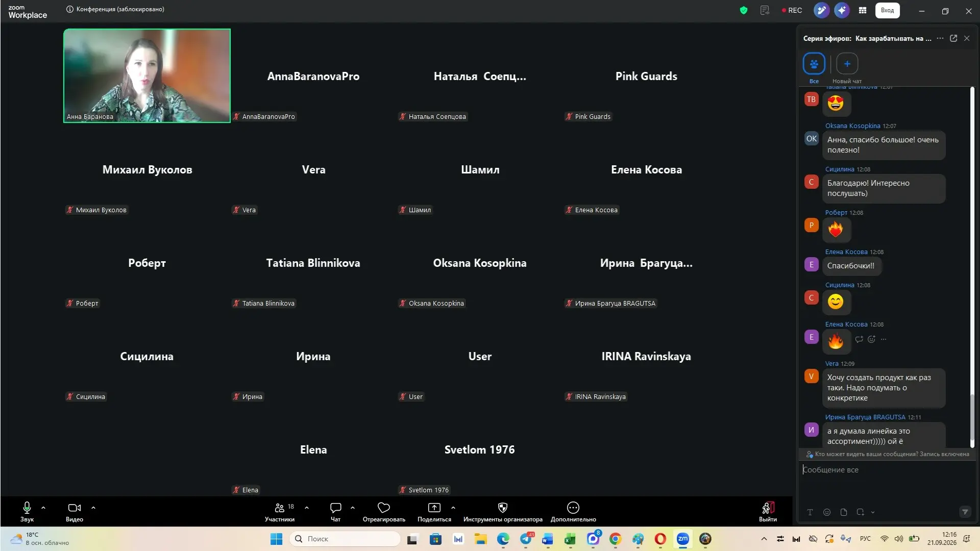Click the REC recording indicator
Screen dimensions: 980x551
792,10
